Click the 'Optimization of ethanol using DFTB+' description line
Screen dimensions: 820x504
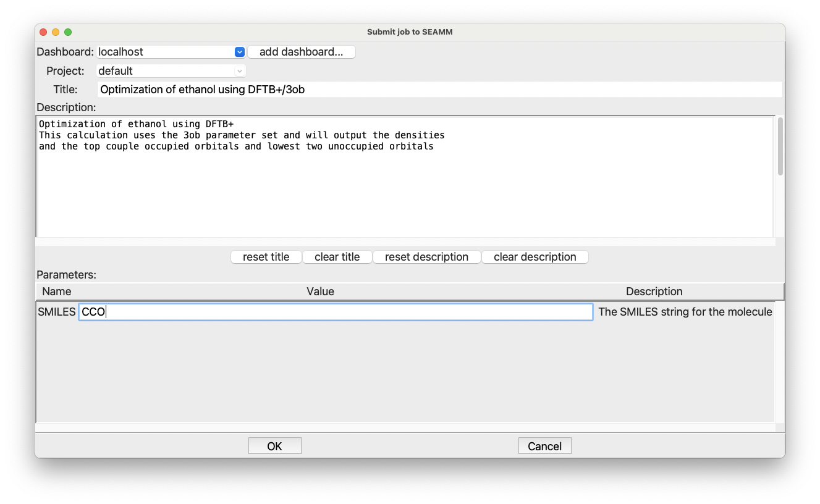tap(136, 124)
